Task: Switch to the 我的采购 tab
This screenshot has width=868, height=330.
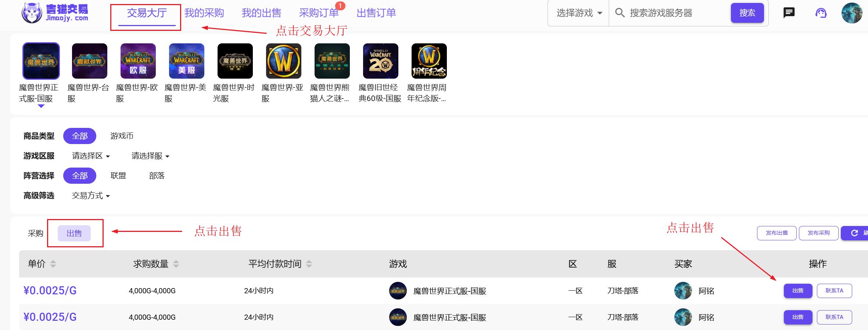Action: pos(204,13)
